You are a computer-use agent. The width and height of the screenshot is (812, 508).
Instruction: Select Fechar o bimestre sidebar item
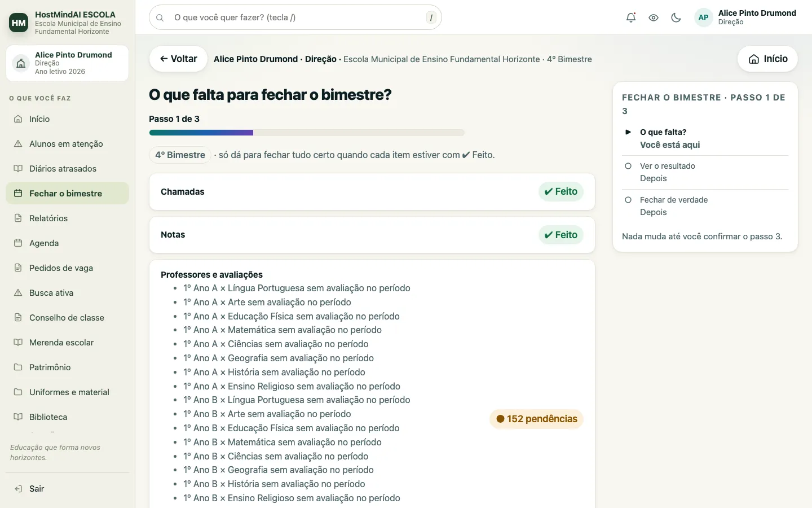click(67, 194)
